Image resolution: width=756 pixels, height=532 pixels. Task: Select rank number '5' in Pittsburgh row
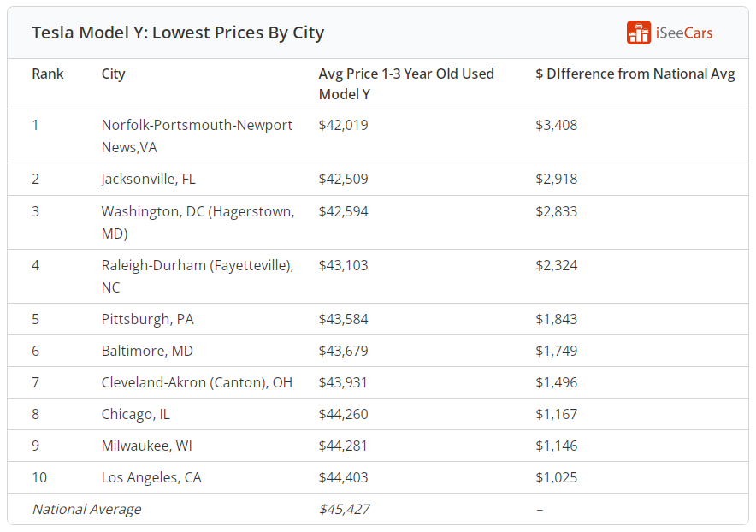coord(35,319)
